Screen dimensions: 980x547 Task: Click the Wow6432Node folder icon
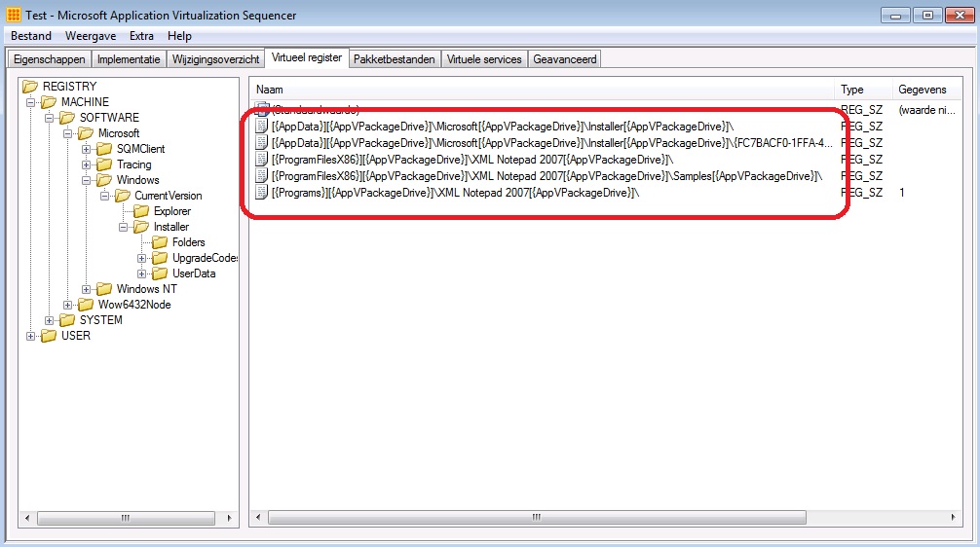click(87, 305)
